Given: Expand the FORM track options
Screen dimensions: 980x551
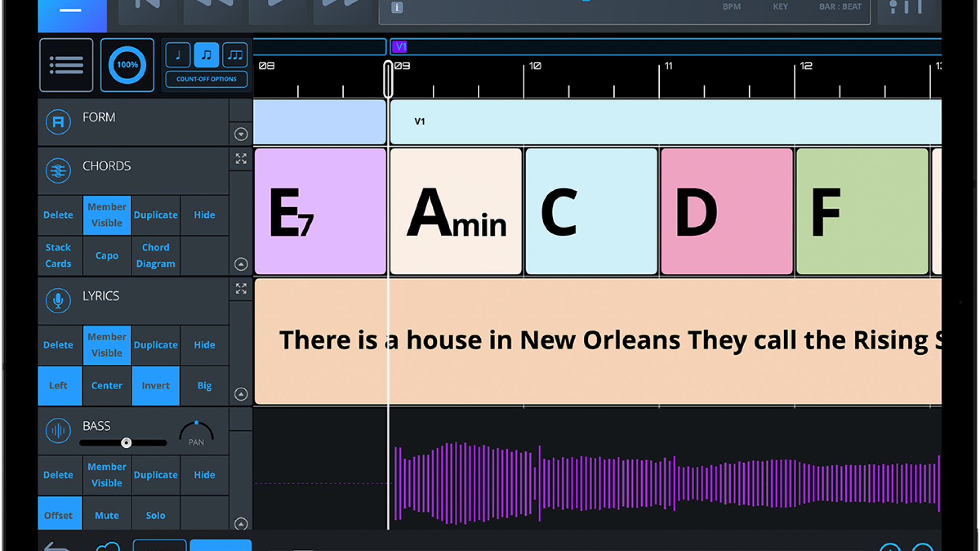Looking at the screenshot, I should coord(241,134).
